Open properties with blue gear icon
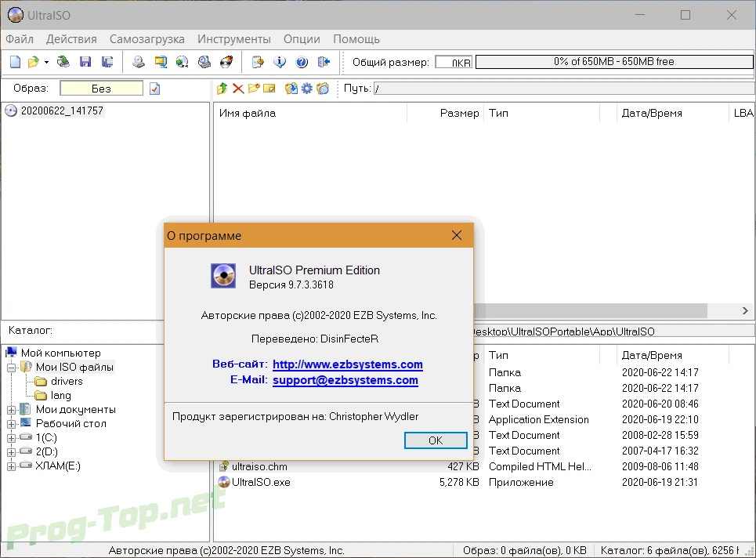756x558 pixels. point(307,89)
